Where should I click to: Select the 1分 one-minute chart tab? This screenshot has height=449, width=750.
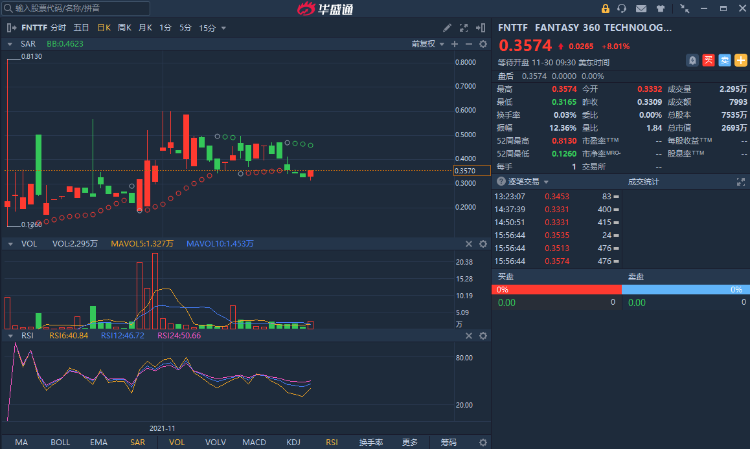click(x=165, y=28)
